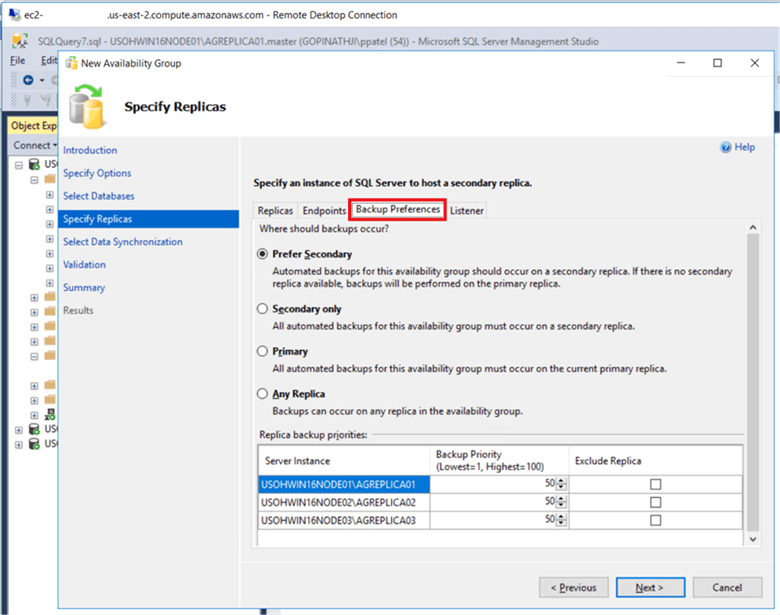Open the Endpoints tab
The width and height of the screenshot is (780, 615).
[x=323, y=211]
